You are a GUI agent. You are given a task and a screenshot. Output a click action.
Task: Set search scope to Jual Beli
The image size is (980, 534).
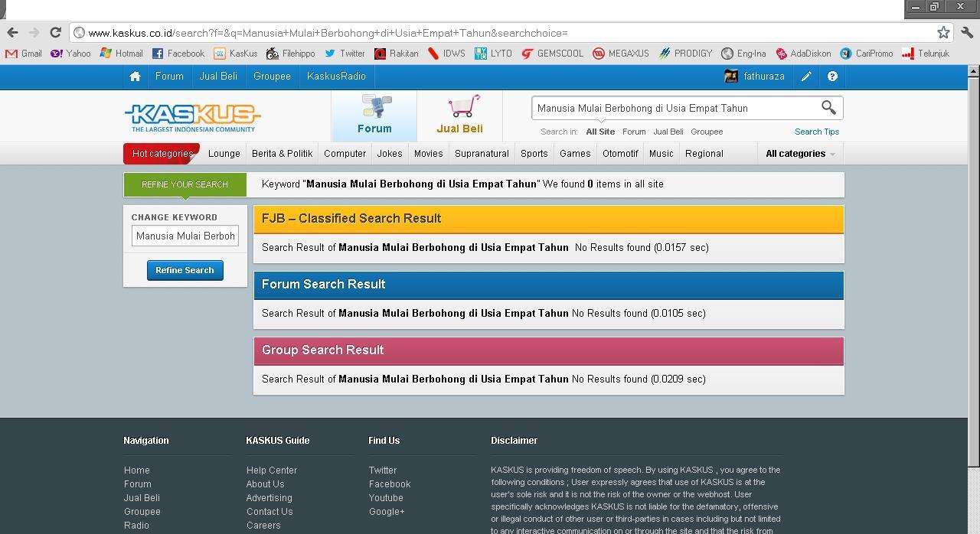click(668, 132)
